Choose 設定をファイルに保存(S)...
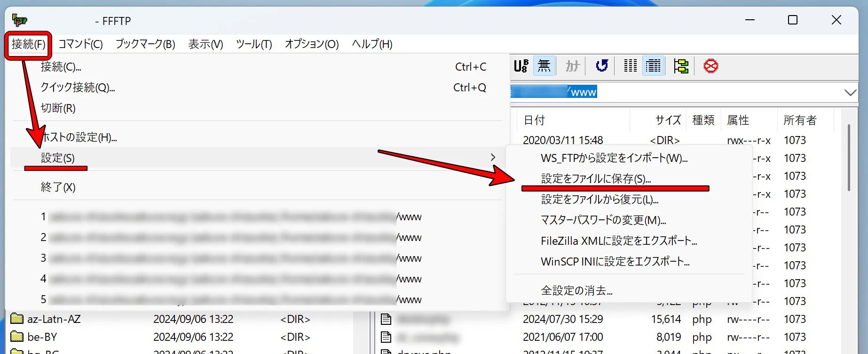 (629, 179)
